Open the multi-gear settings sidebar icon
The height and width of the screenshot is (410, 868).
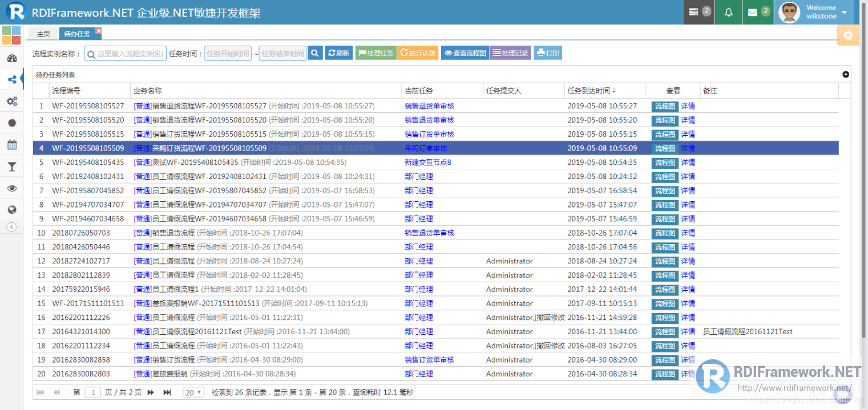[11, 102]
